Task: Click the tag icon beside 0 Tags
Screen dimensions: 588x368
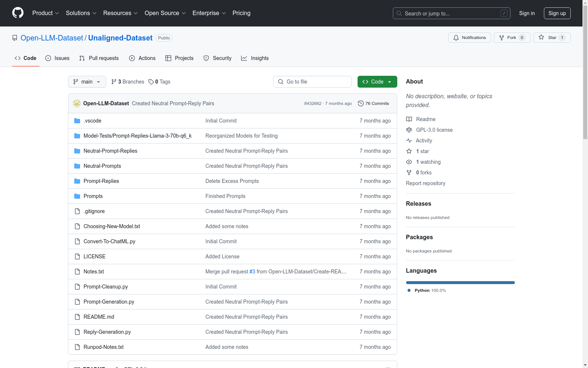Action: (x=151, y=82)
